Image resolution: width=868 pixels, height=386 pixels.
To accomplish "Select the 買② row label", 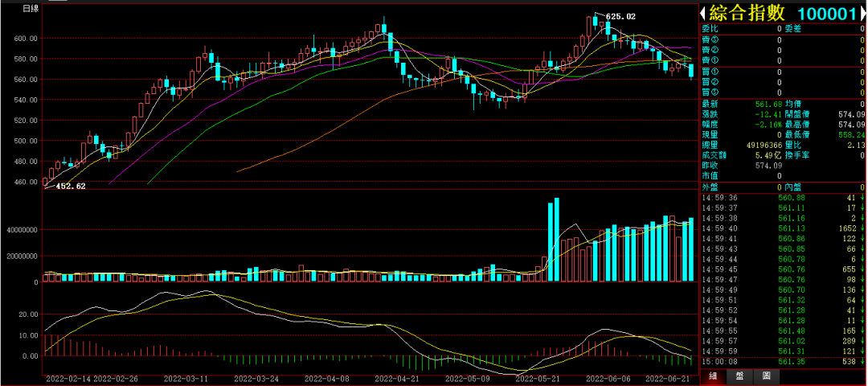I will [x=709, y=82].
